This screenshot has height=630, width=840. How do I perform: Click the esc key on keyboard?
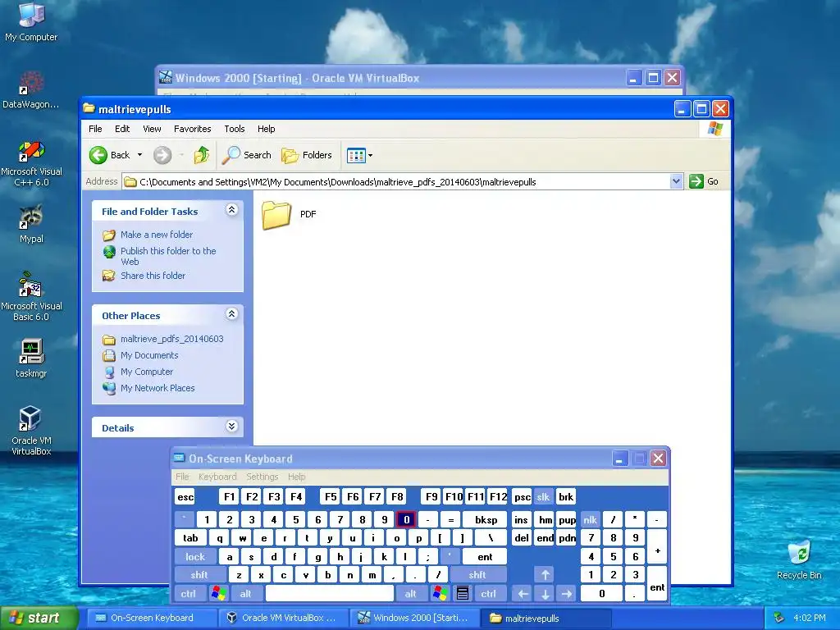pyautogui.click(x=185, y=496)
